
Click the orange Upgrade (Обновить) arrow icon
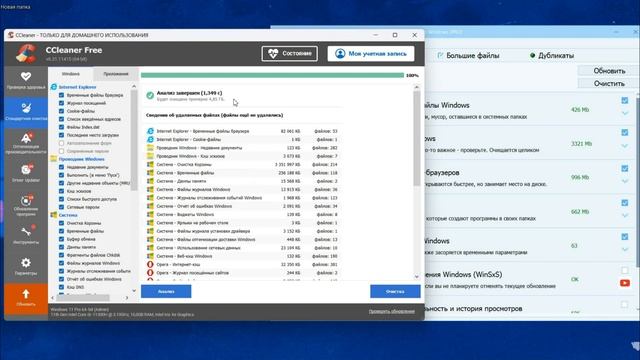point(26,294)
